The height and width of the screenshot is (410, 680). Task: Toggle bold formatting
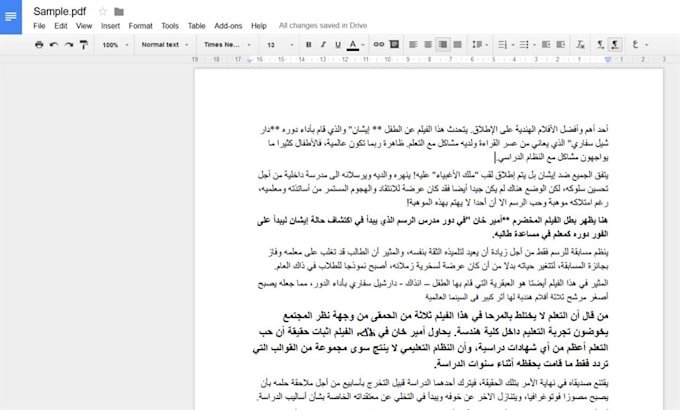[x=309, y=45]
